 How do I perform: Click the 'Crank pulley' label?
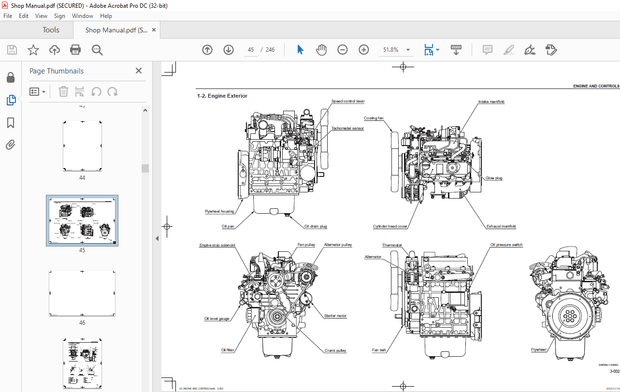(x=335, y=350)
